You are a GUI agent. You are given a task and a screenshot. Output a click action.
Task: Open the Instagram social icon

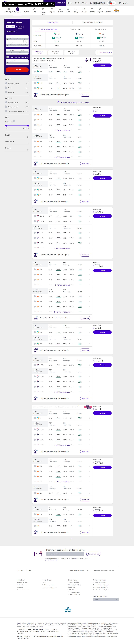point(22,570)
